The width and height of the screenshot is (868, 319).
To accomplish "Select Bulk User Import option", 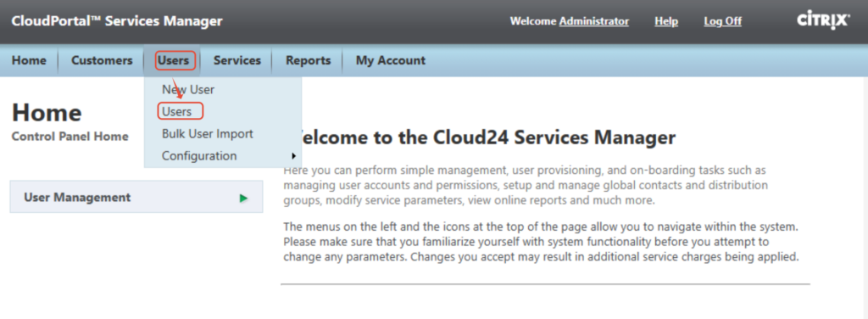I will point(207,133).
